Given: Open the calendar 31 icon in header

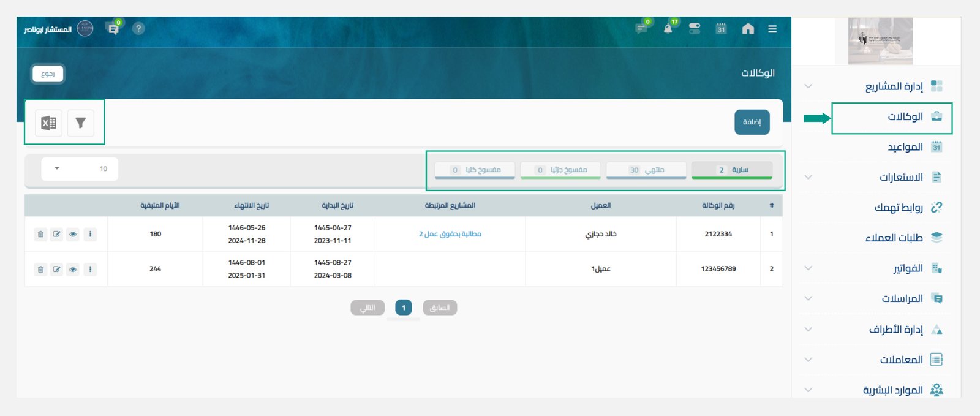Looking at the screenshot, I should [721, 29].
